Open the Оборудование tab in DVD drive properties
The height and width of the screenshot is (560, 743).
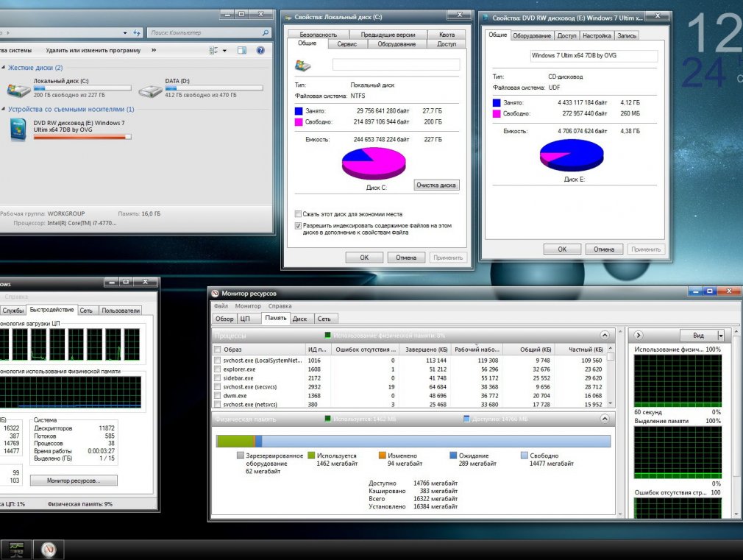click(532, 35)
